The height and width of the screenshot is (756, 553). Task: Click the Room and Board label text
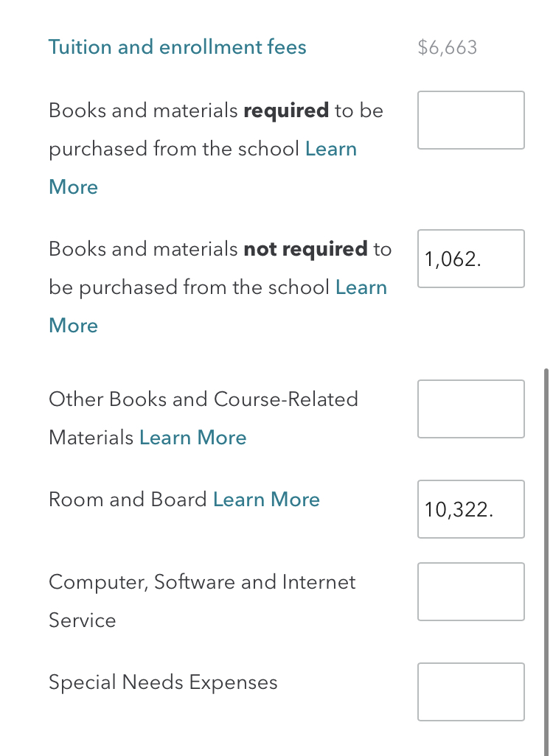point(128,500)
